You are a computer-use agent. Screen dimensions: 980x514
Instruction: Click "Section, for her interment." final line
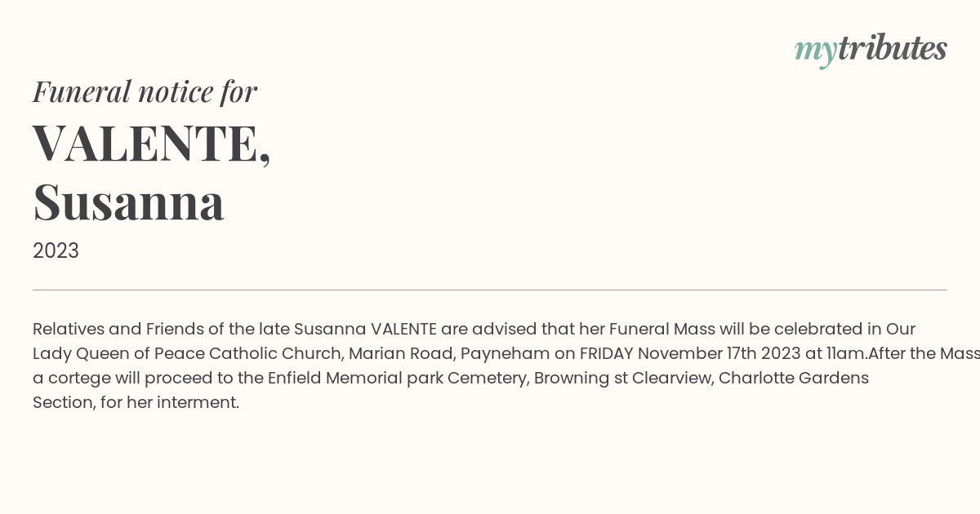[x=136, y=402]
